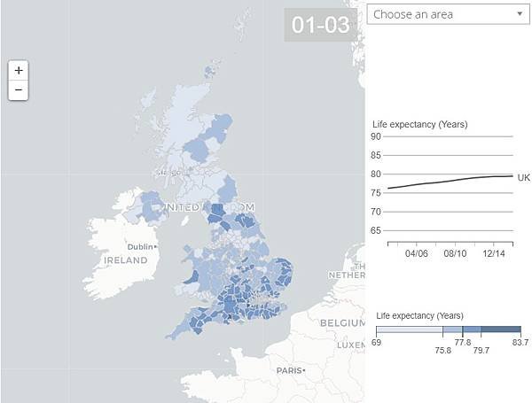Select the dark Norfolk area in East Anglia
The image size is (532, 403).
285,267
